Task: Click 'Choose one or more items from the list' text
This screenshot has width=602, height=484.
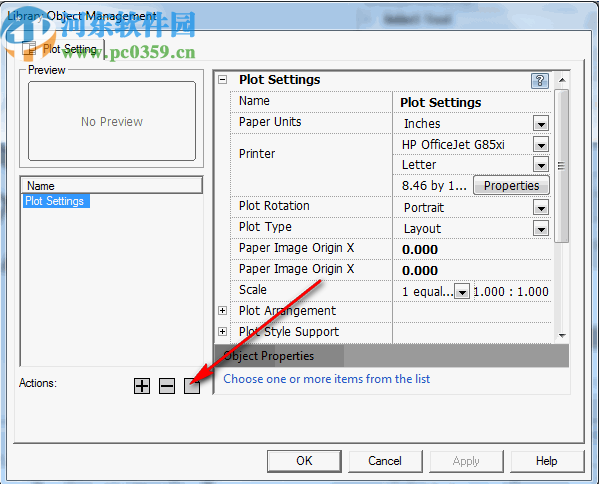Action: click(327, 379)
